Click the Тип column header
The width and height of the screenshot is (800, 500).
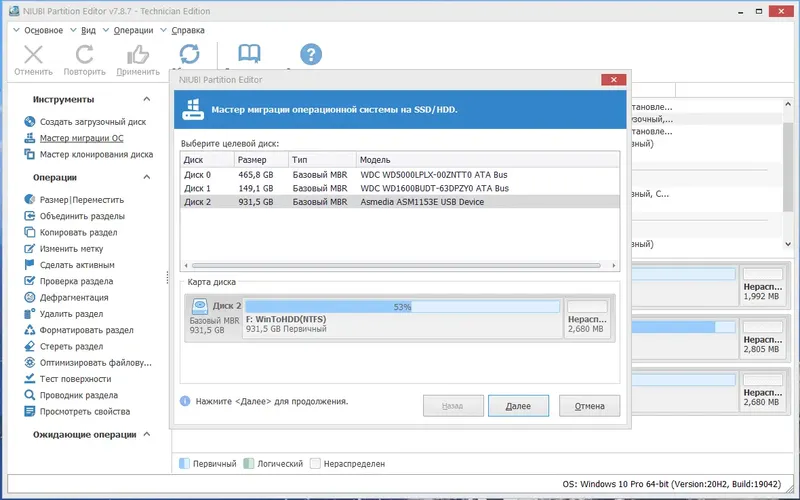(x=322, y=160)
